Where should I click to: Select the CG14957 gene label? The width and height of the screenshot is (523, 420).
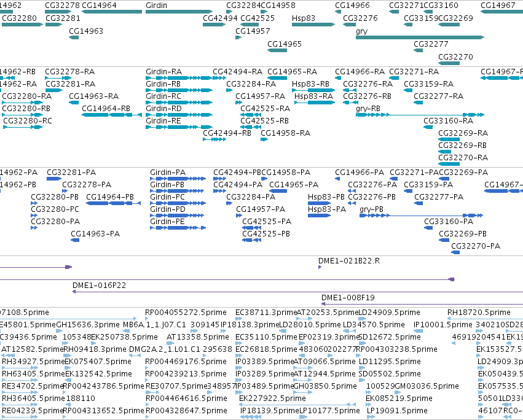(253, 31)
